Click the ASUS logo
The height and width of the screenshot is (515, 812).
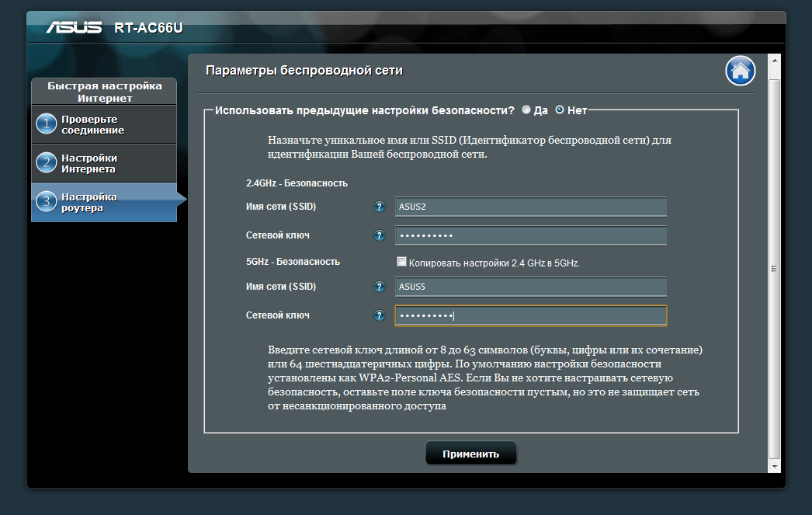pos(74,27)
